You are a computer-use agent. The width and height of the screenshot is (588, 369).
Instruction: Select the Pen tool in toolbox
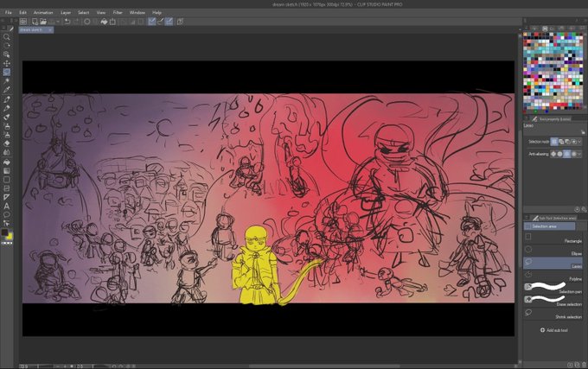point(6,99)
